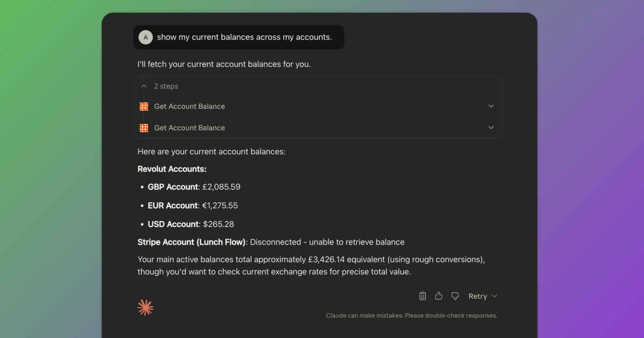Collapse the 2 steps section using the caret
This screenshot has width=644, height=338.
coord(144,86)
